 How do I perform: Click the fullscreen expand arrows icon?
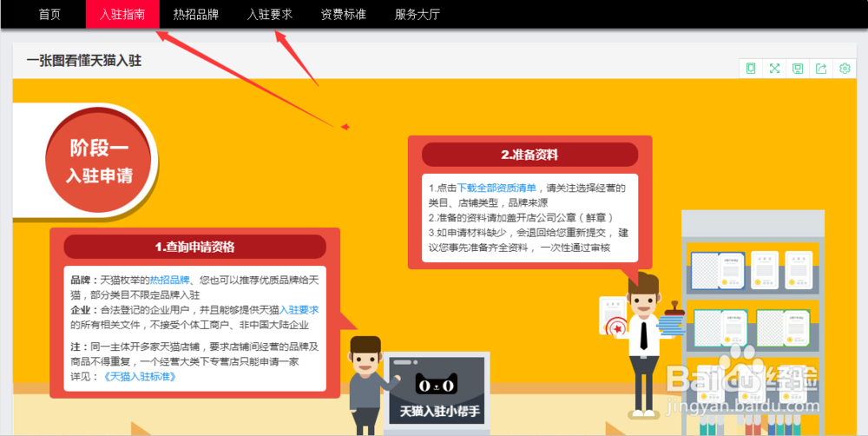click(774, 69)
